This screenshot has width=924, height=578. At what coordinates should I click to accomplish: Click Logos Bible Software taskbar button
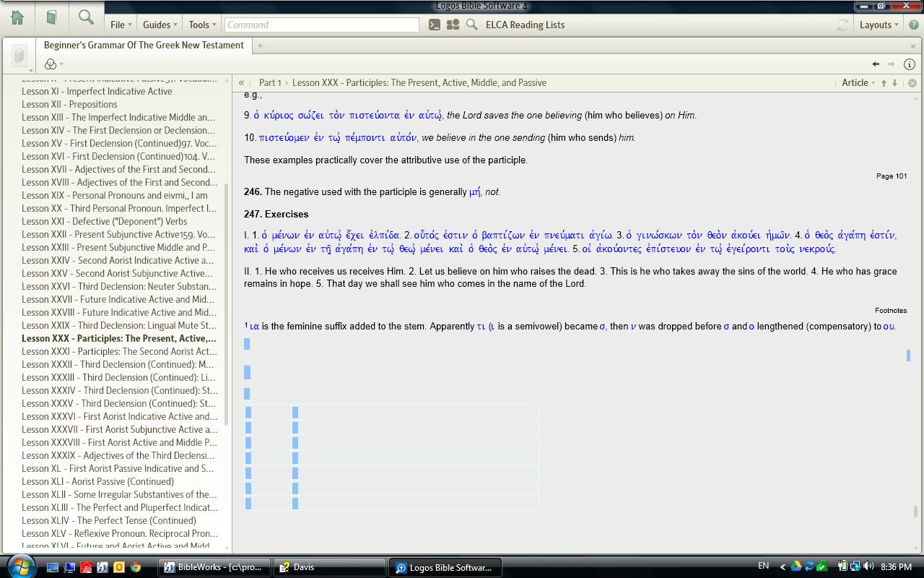click(446, 567)
